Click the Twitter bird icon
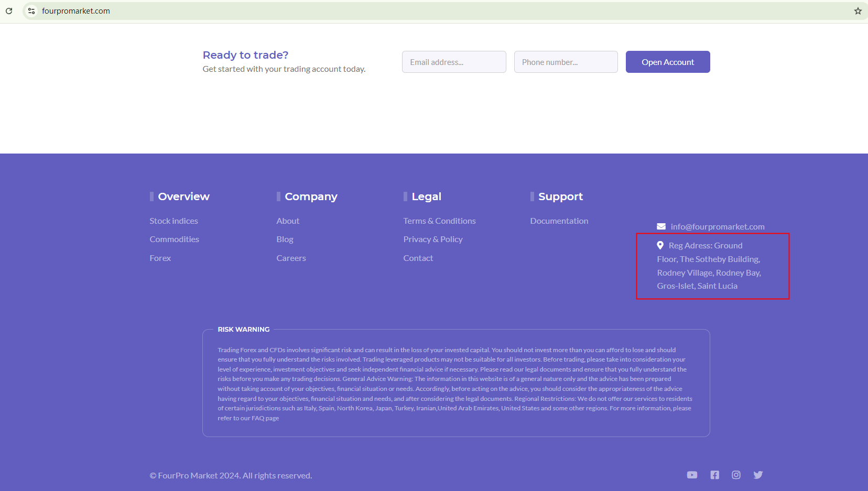 (758, 475)
